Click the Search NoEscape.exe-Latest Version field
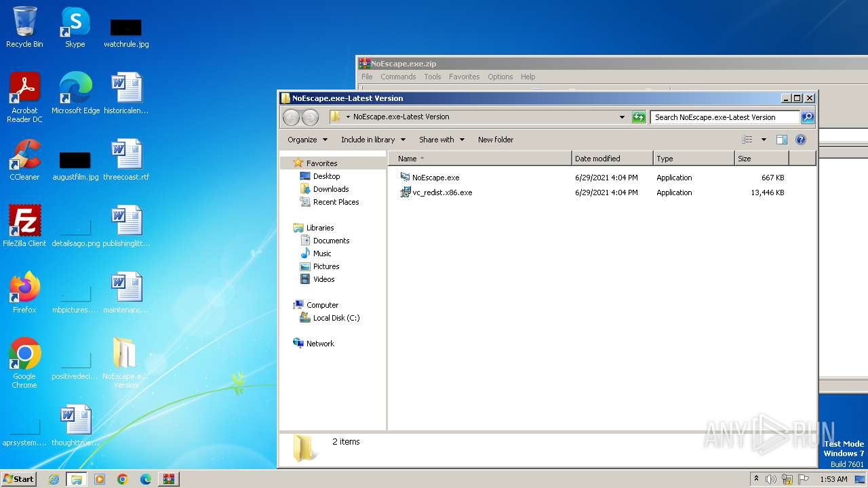868x488 pixels. [725, 117]
